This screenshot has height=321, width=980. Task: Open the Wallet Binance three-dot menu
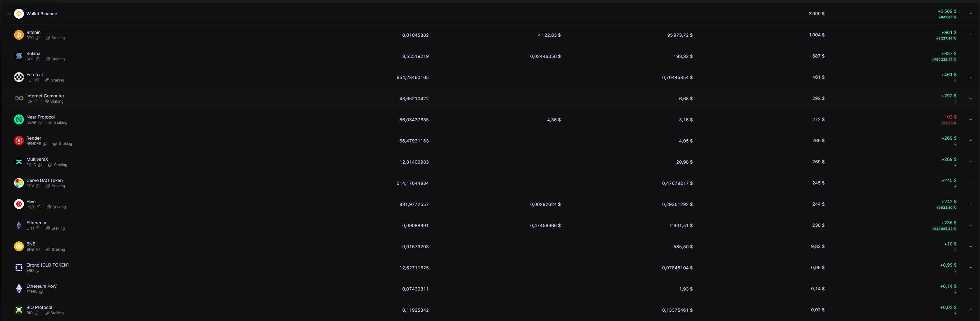click(x=970, y=14)
